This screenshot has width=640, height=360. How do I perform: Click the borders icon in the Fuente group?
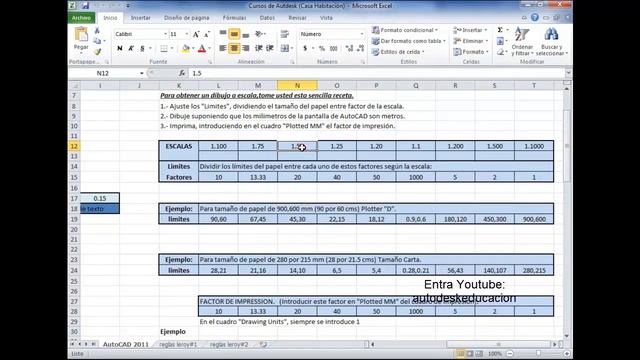pos(164,48)
